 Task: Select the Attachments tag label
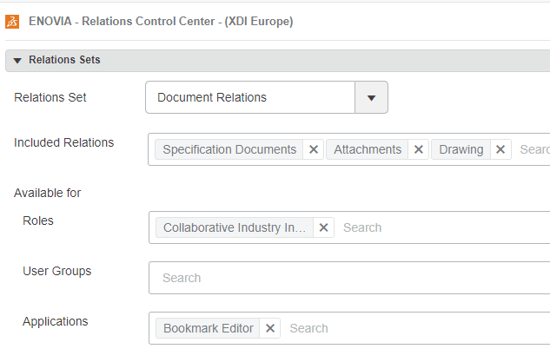(x=367, y=150)
